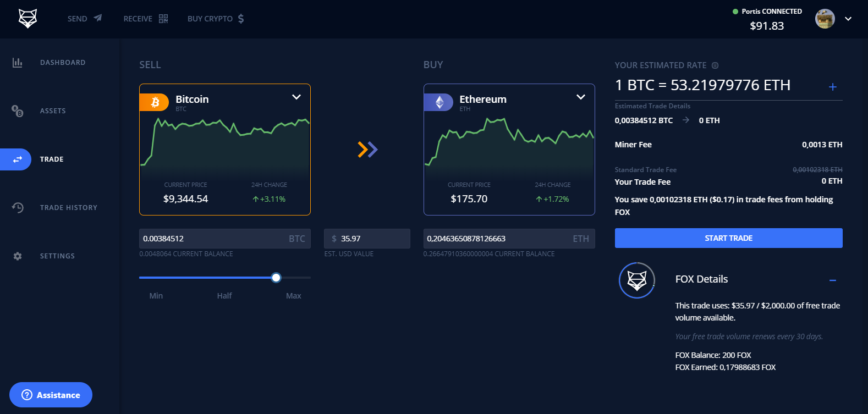Click the 1 BTC = 53.21979776 ETH rate
The image size is (868, 414).
[703, 85]
